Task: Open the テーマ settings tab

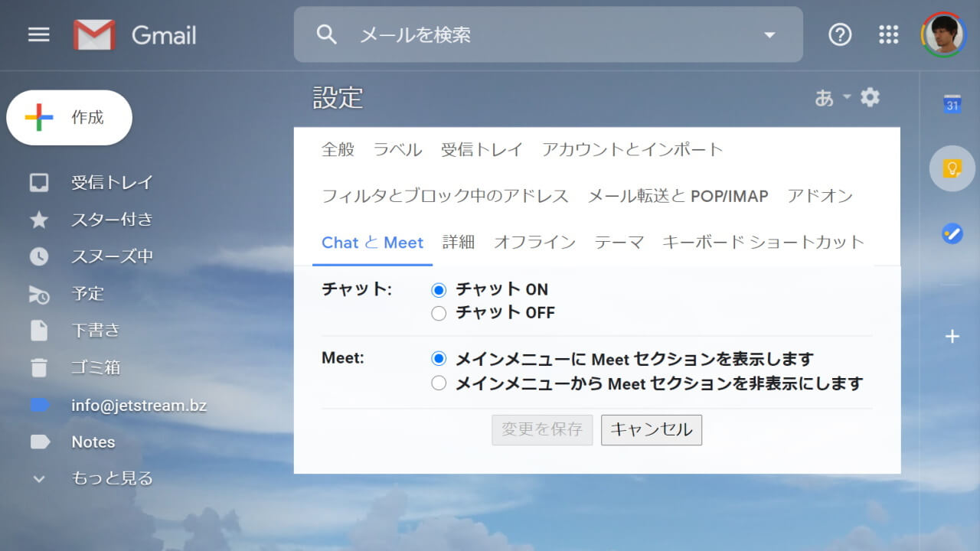Action: click(619, 243)
